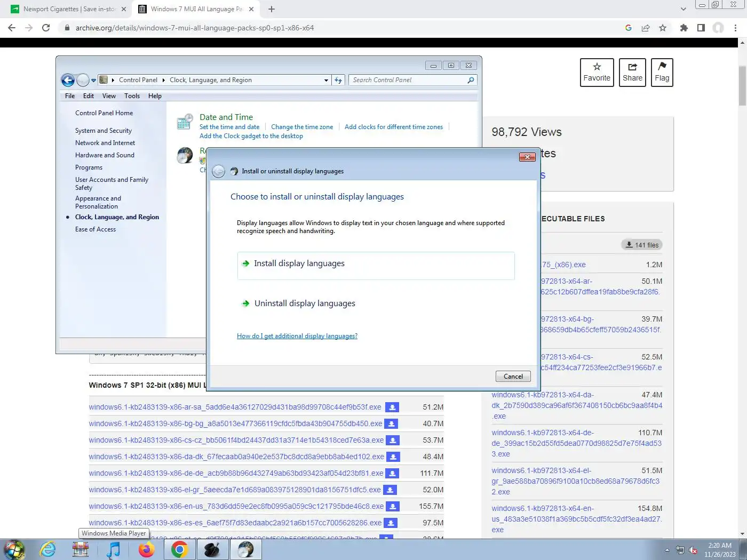
Task: Toggle Chrome side panel icon
Action: 701,28
